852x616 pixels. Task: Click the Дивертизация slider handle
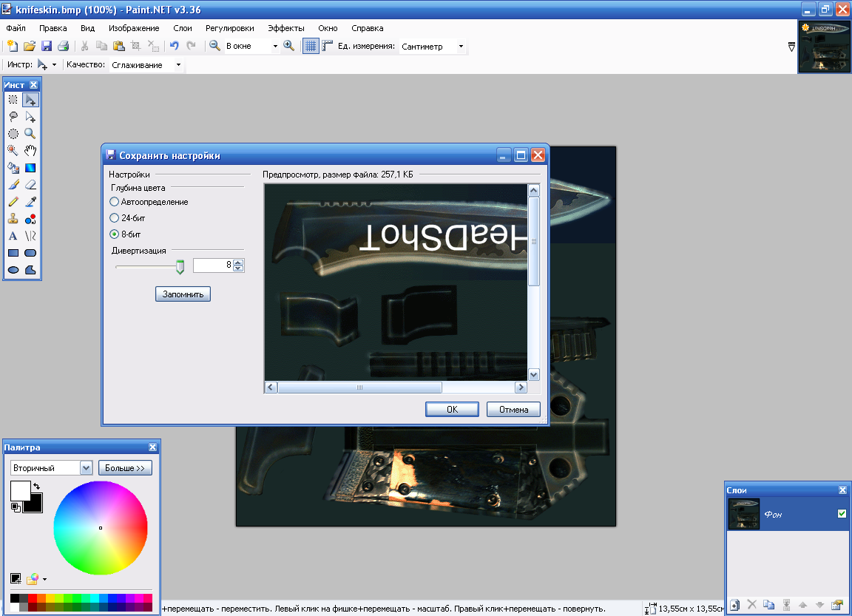tap(179, 266)
